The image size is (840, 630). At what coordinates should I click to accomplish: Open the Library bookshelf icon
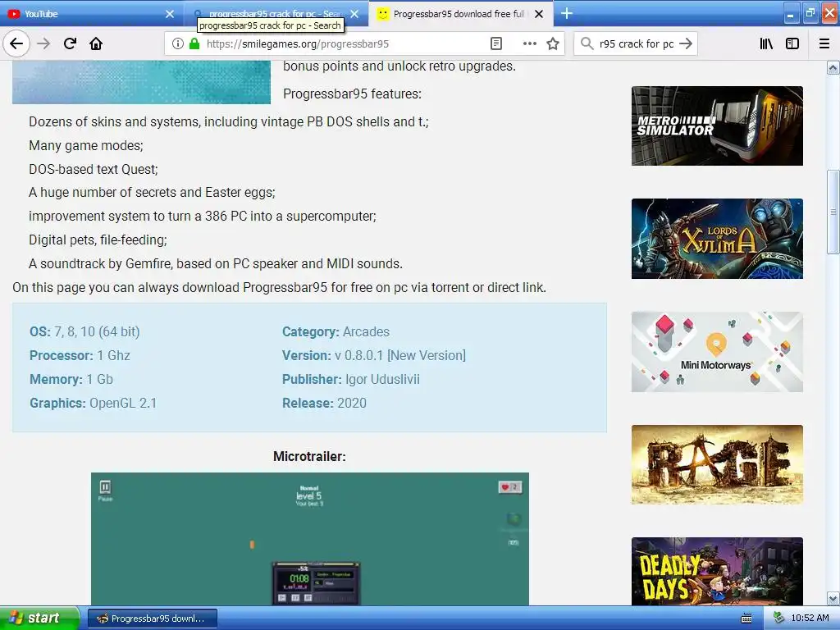coord(767,44)
